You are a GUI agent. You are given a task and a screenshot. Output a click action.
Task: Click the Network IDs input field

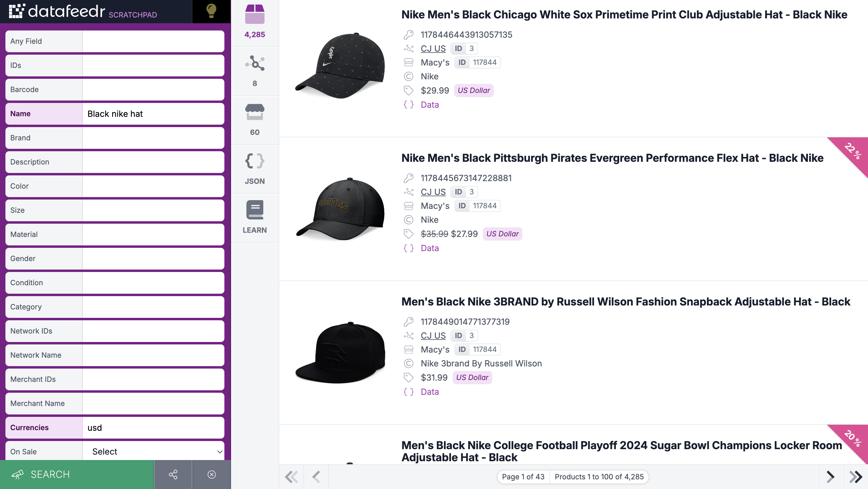tap(153, 331)
